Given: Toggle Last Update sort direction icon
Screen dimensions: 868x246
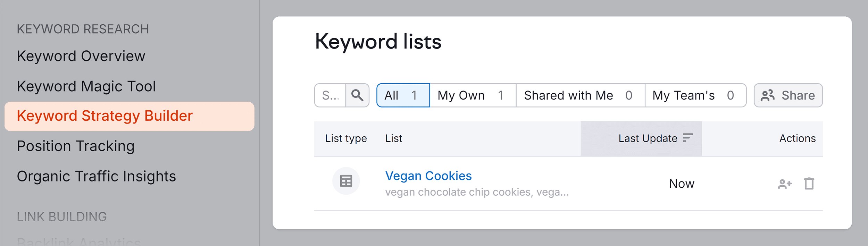Looking at the screenshot, I should tap(688, 138).
